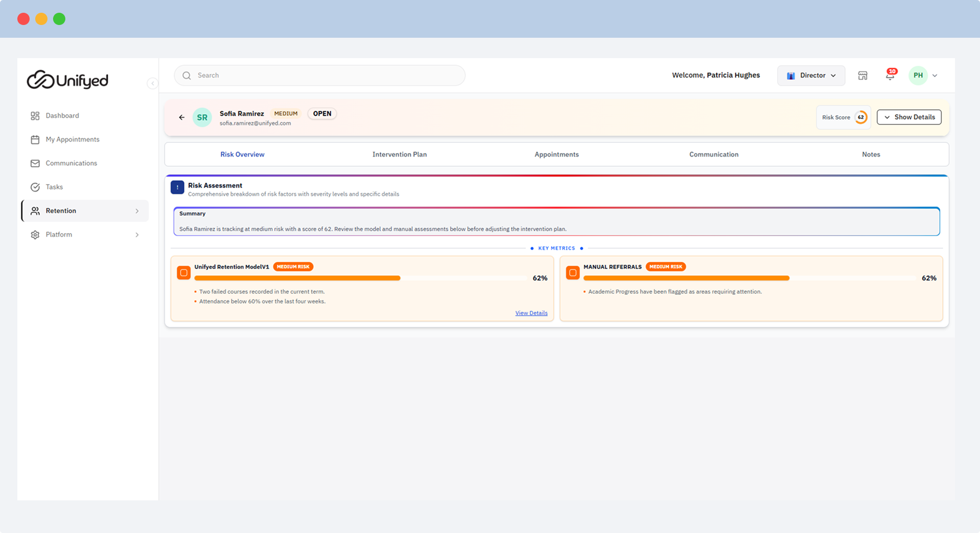Screen dimensions: 980x533
Task: Open the View Details link
Action: (x=531, y=313)
